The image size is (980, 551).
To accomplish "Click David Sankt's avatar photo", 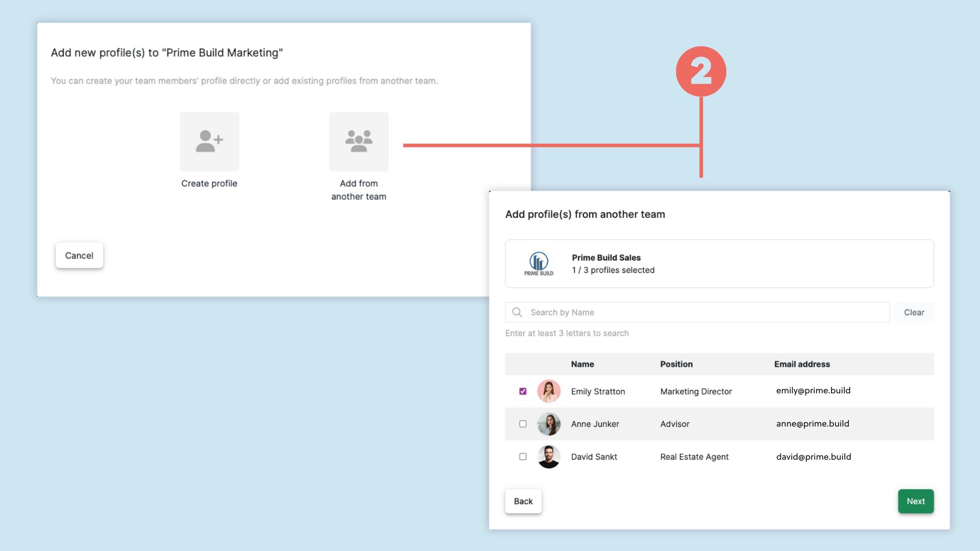I will click(x=549, y=457).
